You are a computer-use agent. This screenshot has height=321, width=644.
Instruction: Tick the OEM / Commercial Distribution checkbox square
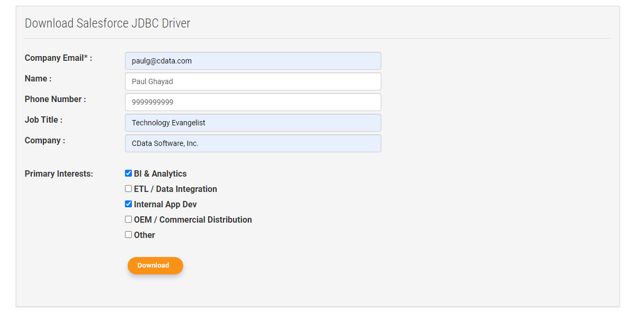[128, 219]
